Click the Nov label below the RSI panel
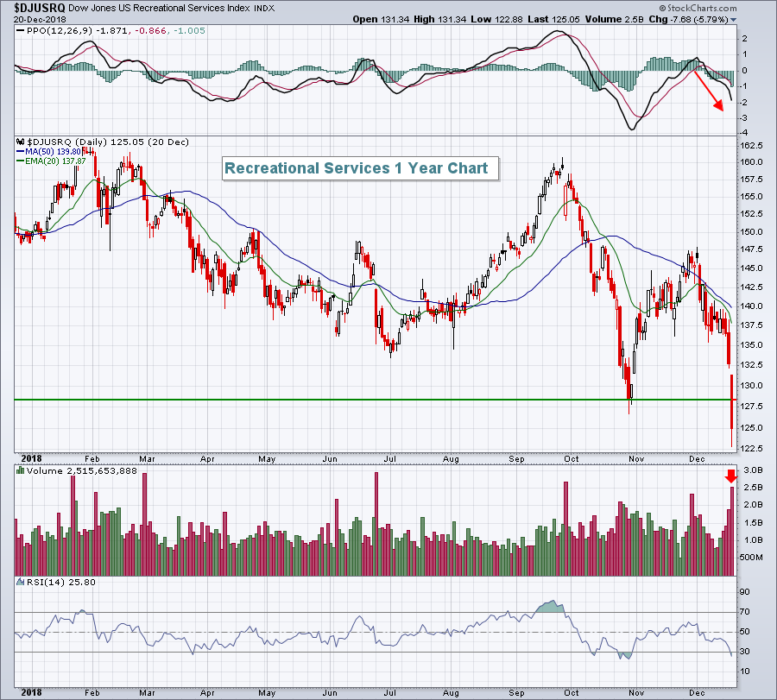 636,693
